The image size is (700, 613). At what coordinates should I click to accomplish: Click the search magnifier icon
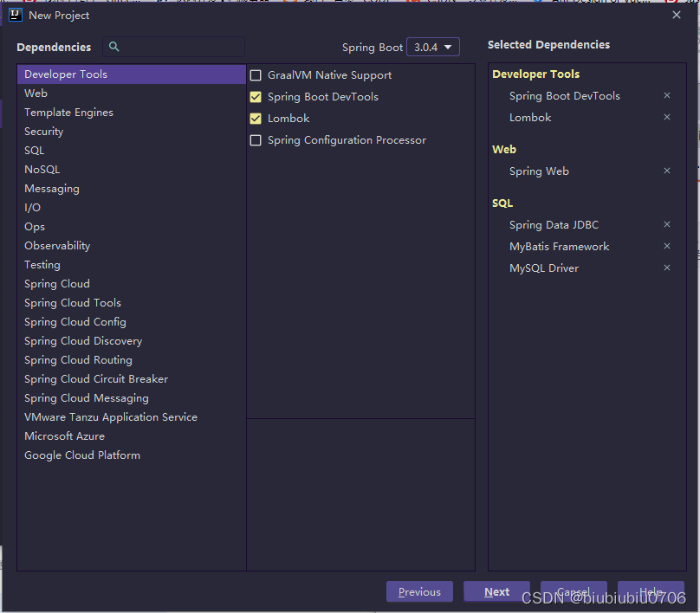(113, 47)
